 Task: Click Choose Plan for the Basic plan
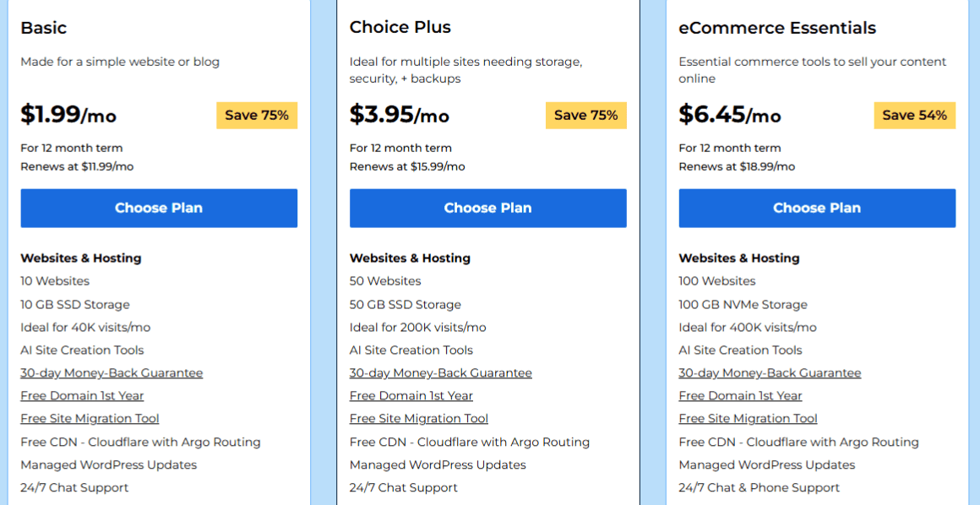159,208
